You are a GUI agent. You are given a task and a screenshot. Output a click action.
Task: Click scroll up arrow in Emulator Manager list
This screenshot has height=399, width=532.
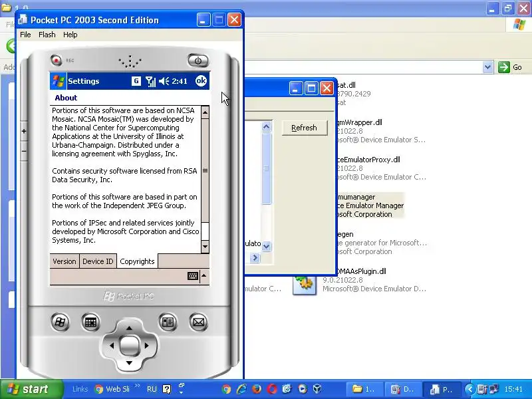(267, 127)
